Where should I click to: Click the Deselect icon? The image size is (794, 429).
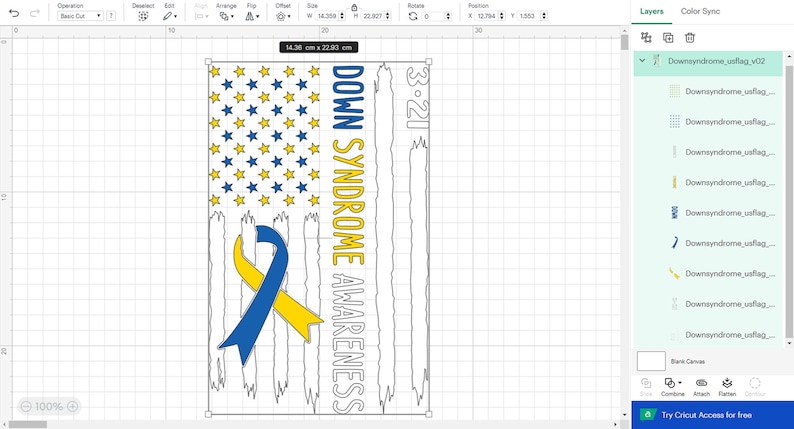(143, 16)
